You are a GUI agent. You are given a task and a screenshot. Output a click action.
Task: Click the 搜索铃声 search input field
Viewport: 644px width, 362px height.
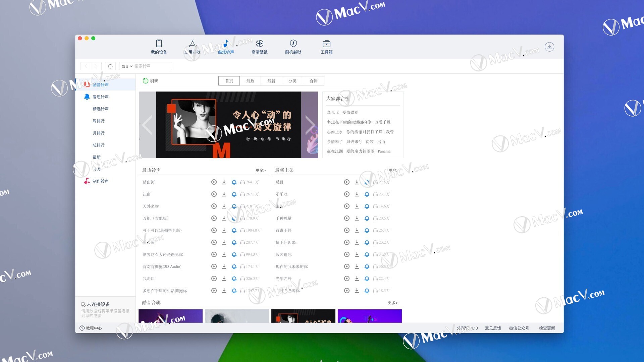click(153, 66)
